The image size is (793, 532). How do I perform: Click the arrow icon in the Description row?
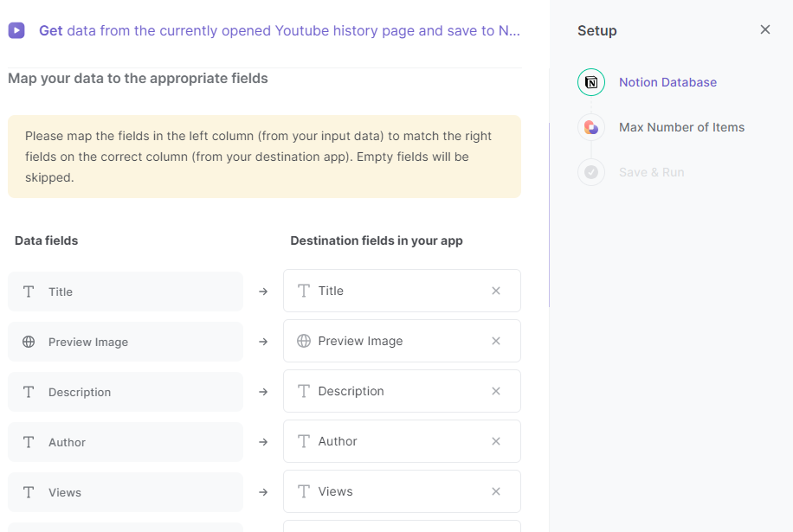263,392
